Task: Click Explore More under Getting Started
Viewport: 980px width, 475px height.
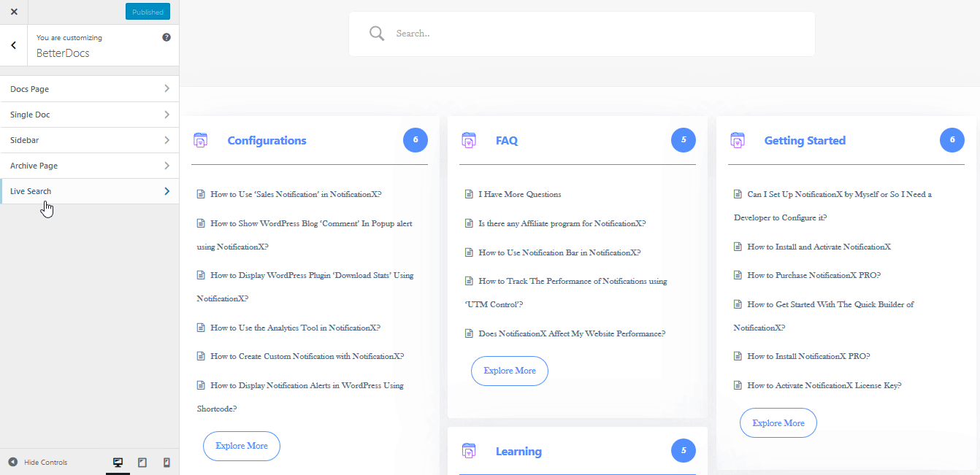Action: click(x=778, y=423)
